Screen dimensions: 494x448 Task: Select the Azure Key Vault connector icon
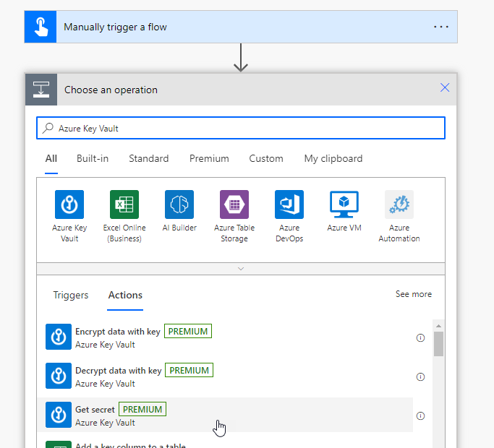pos(69,204)
